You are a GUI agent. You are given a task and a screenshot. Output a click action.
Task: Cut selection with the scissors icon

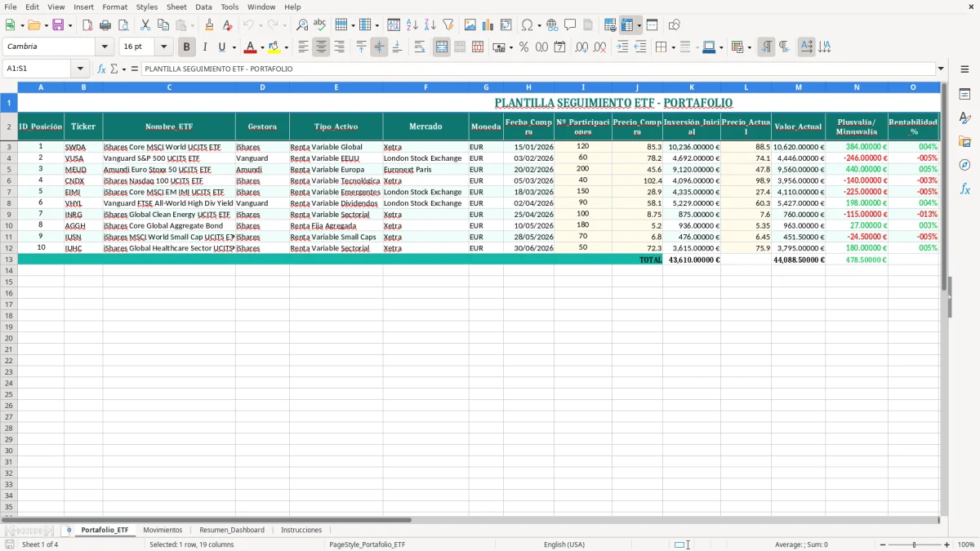tap(145, 25)
